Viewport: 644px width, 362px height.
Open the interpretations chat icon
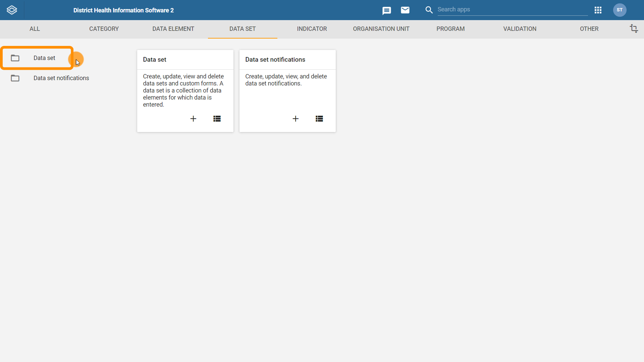tap(386, 11)
